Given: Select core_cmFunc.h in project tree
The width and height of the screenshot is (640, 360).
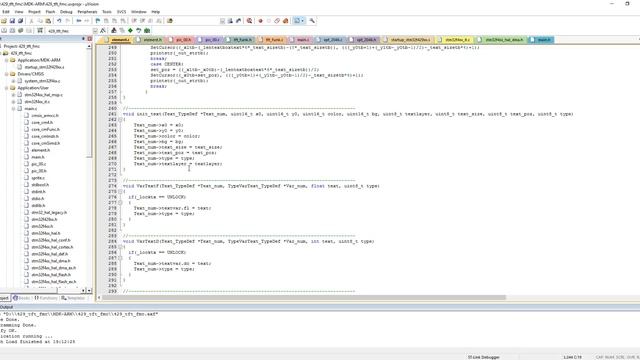Looking at the screenshot, I should pos(45,129).
